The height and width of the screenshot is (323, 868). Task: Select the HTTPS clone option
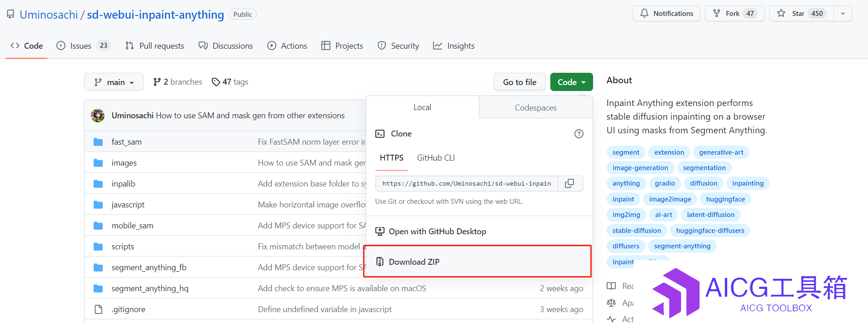[x=392, y=158]
